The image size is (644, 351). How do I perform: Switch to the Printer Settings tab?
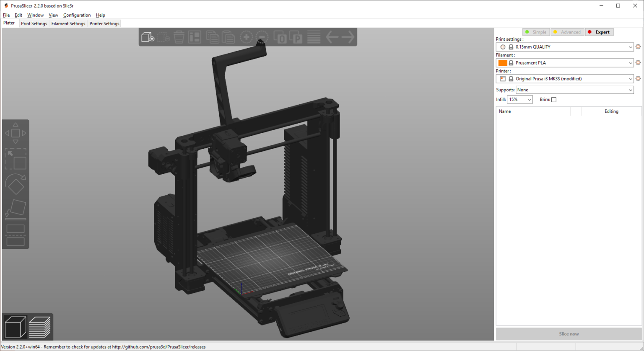pyautogui.click(x=104, y=23)
